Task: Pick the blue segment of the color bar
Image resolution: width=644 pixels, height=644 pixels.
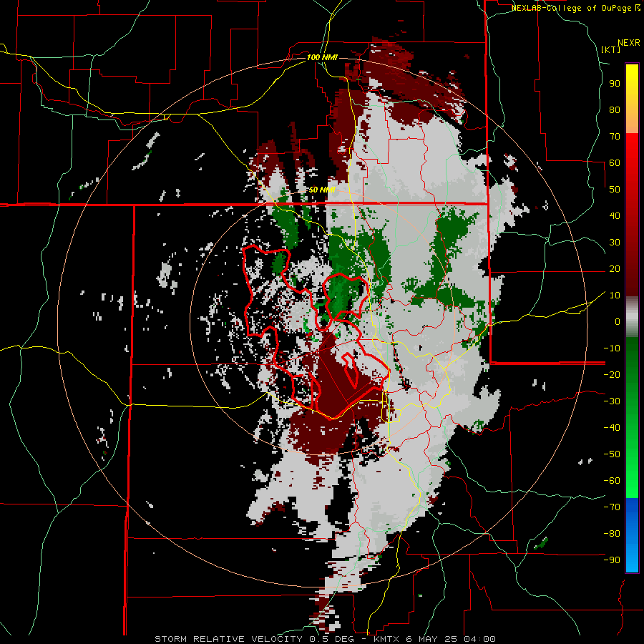Action: coord(632,535)
